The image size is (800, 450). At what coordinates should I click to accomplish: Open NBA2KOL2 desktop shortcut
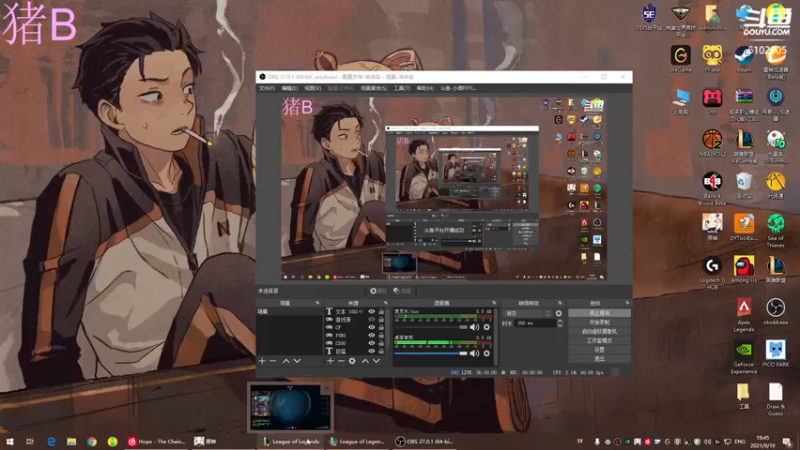tap(712, 143)
